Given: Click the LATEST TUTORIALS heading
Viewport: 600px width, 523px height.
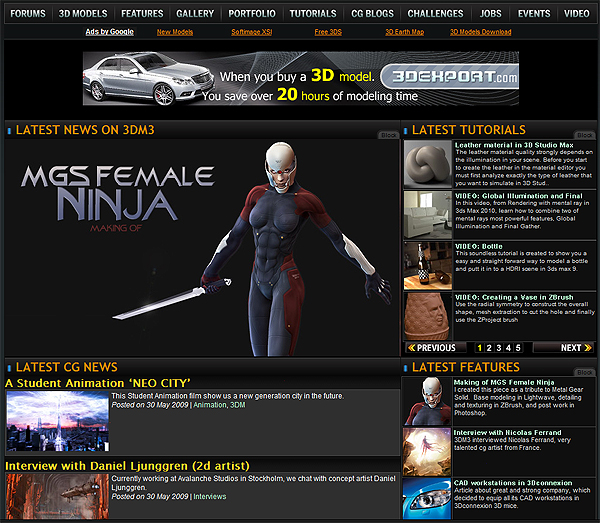Looking at the screenshot, I should point(469,130).
